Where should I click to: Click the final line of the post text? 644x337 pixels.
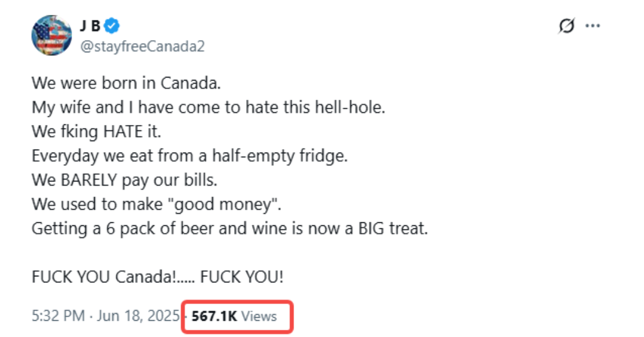(157, 278)
